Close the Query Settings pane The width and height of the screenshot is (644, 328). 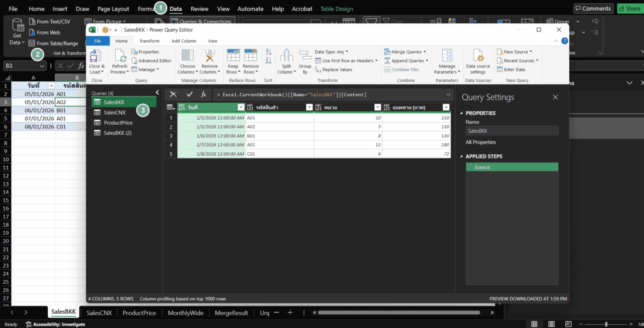[555, 98]
